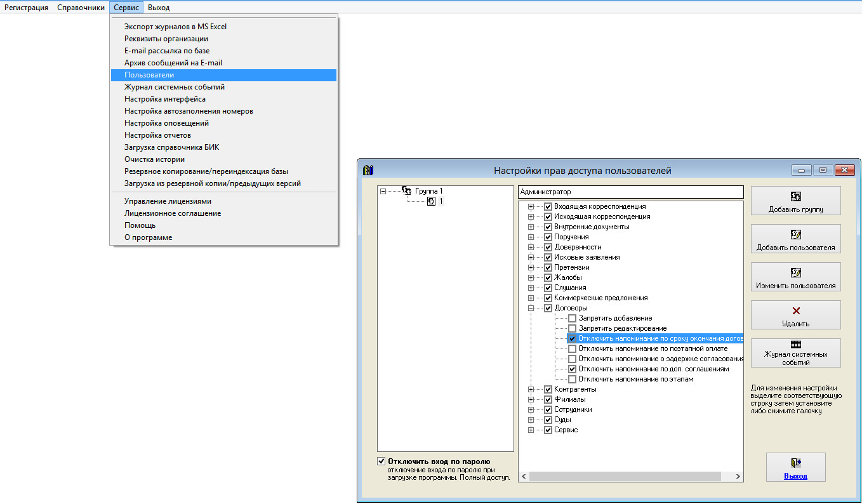Collapse the Договоры tree node

pyautogui.click(x=531, y=308)
